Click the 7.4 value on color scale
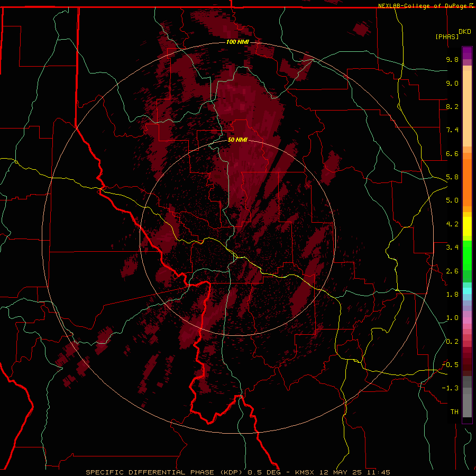The image size is (476, 476). point(452,130)
